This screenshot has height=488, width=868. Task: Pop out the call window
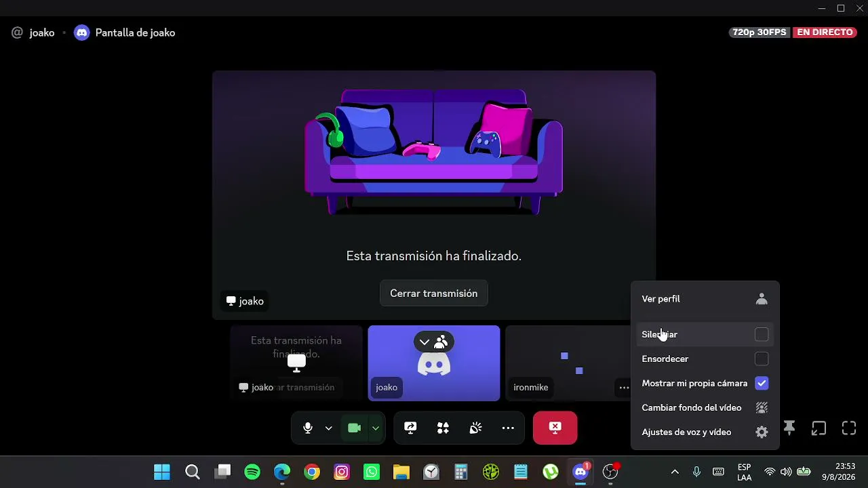819,428
